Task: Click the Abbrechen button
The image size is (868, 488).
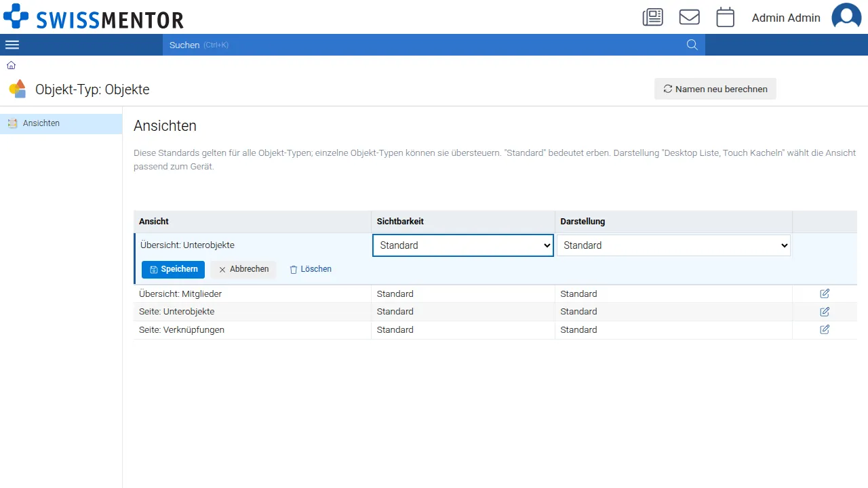Action: [243, 269]
